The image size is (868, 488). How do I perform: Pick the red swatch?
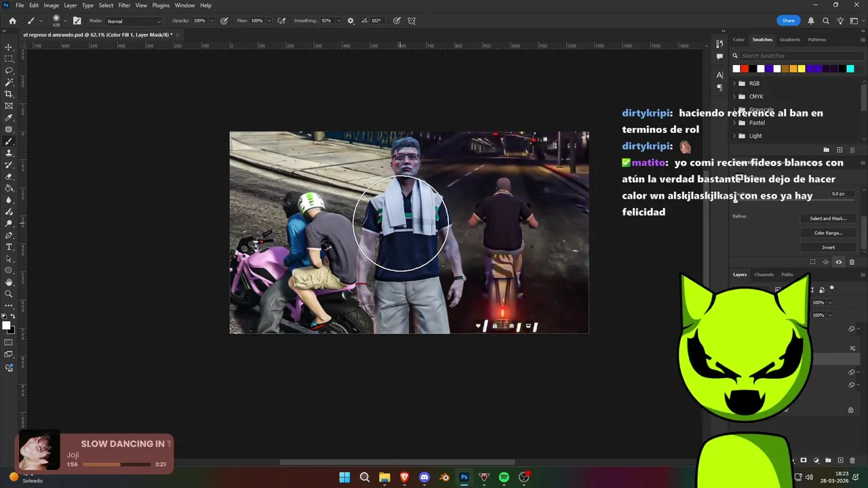[x=745, y=68]
